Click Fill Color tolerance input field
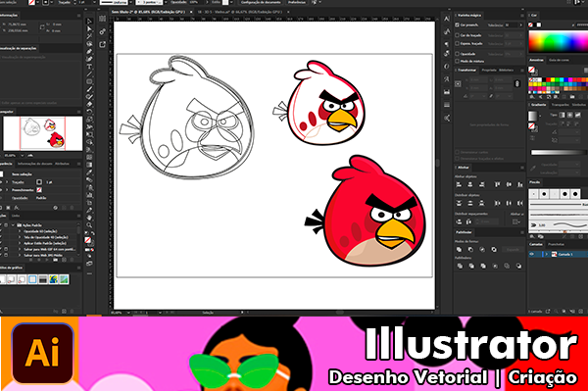Viewport: 588px width, 392px height. 512,25
